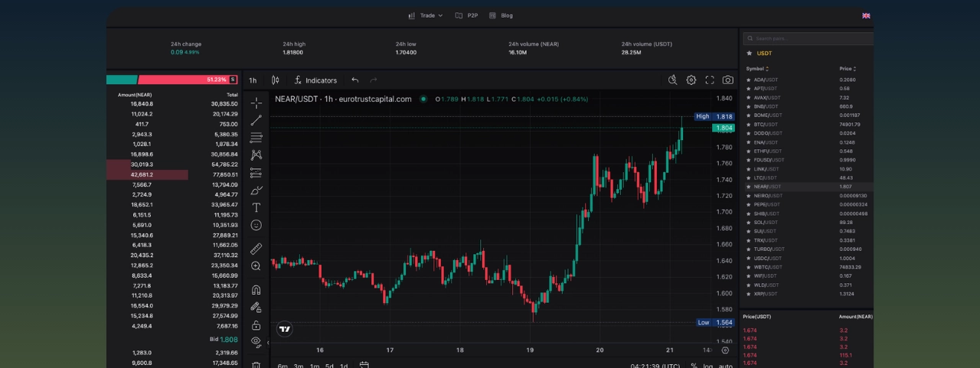Activate the zoom in tool
Image resolution: width=980 pixels, height=368 pixels.
tap(256, 266)
